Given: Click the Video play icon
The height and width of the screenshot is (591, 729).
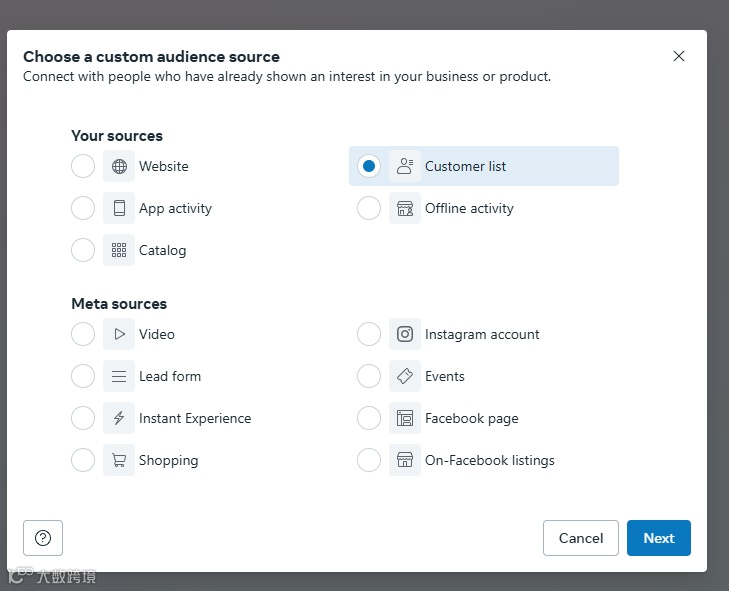Looking at the screenshot, I should (119, 335).
